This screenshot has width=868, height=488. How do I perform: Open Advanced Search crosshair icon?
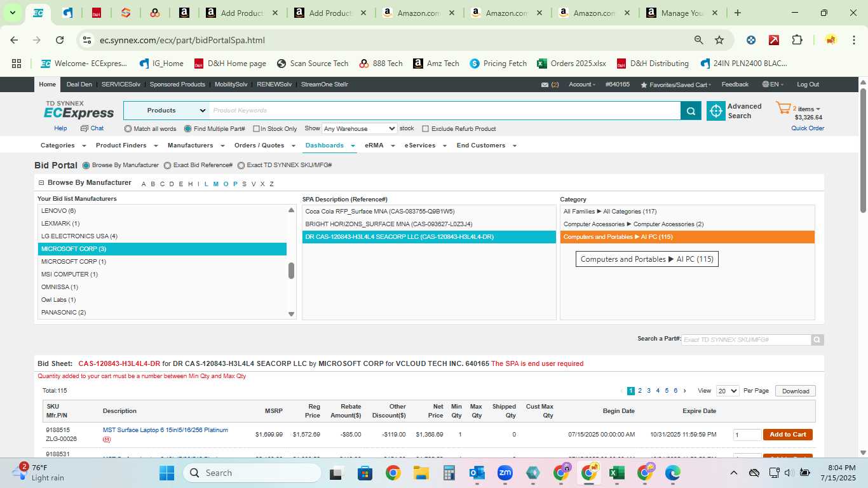tap(716, 111)
